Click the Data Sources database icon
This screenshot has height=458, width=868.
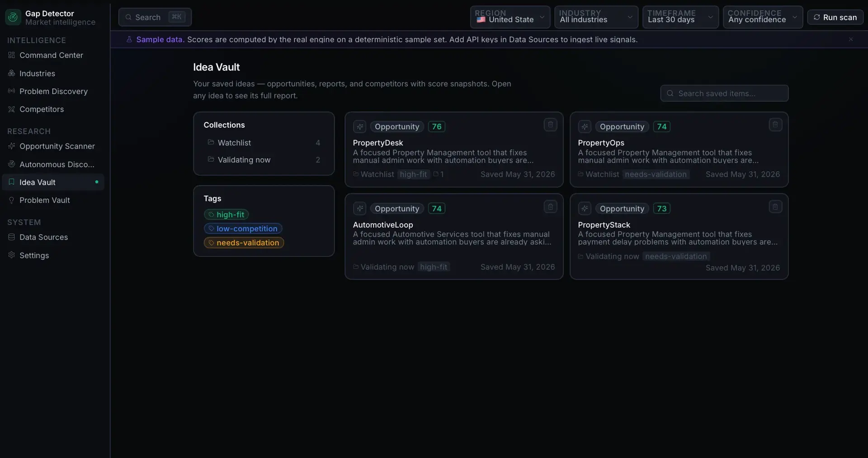coord(11,237)
